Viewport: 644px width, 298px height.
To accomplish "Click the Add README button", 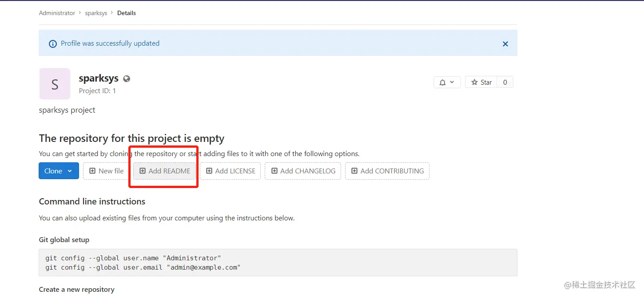I will (x=165, y=171).
